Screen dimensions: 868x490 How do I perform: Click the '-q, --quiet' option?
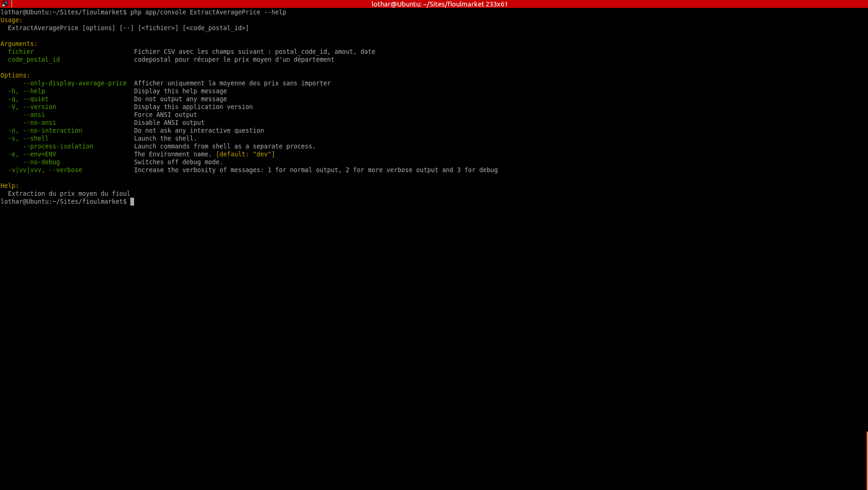(28, 99)
